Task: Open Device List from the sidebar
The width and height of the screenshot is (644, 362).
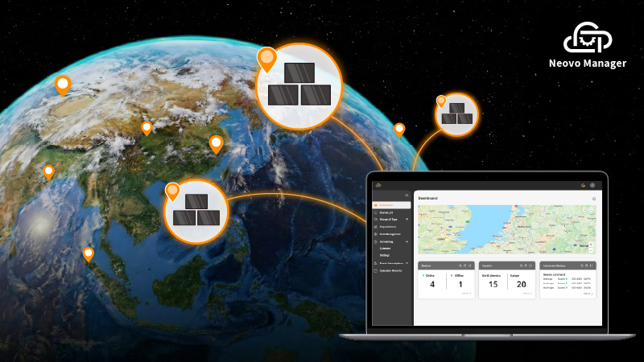Action: point(386,212)
